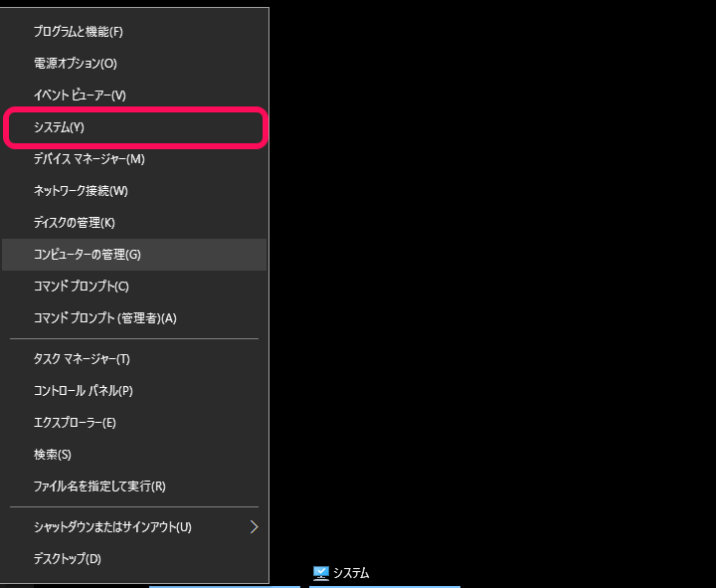Open ディスクの管理(K)
The width and height of the screenshot is (716, 588).
[134, 223]
